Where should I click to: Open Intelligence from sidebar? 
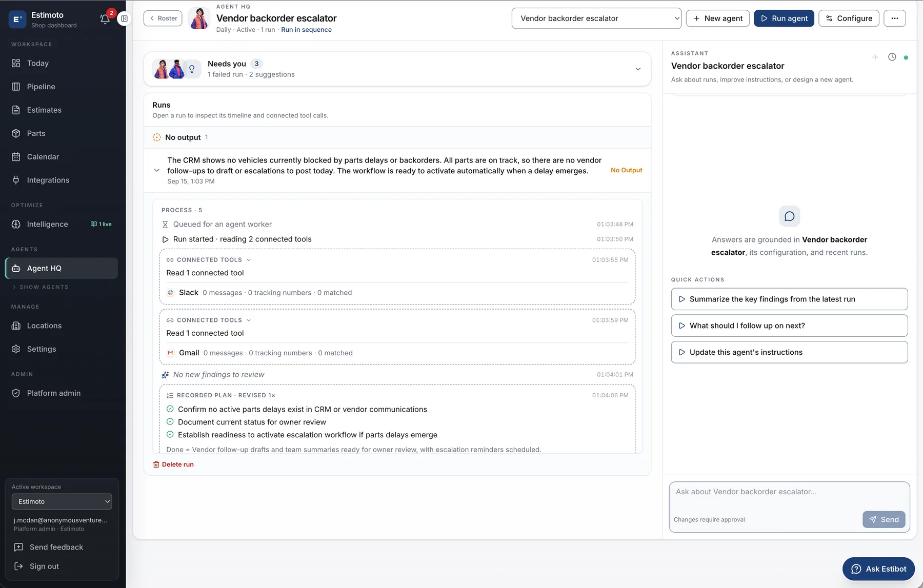tap(62, 224)
